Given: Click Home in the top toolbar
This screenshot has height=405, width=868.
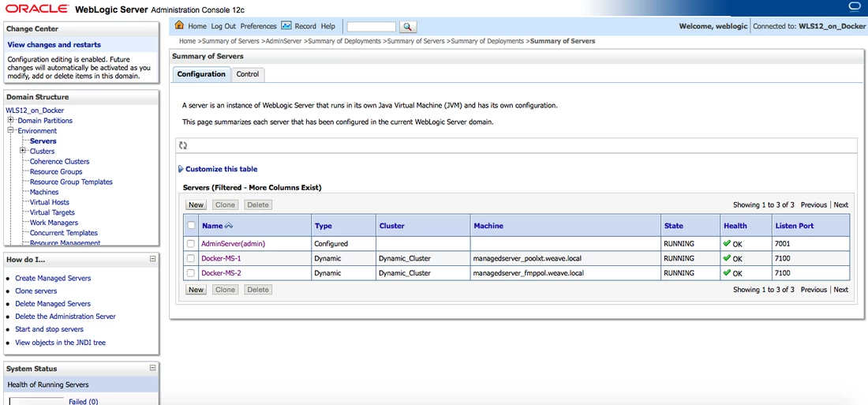Looking at the screenshot, I should [197, 26].
